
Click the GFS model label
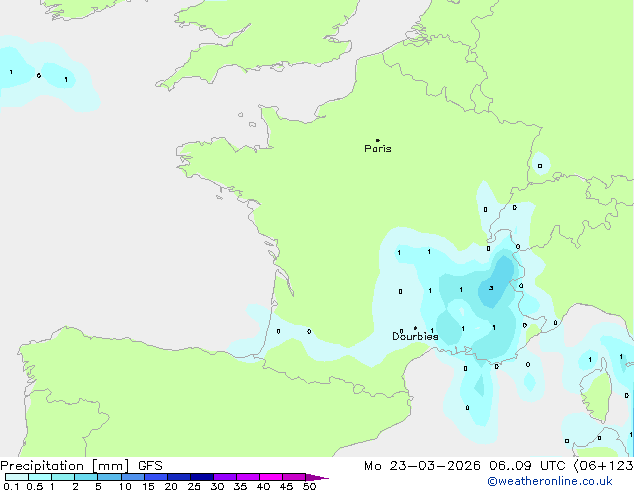pos(150,466)
